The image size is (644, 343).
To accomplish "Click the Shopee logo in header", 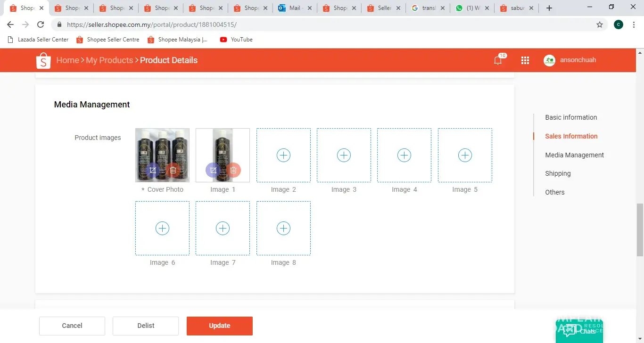I will click(43, 60).
